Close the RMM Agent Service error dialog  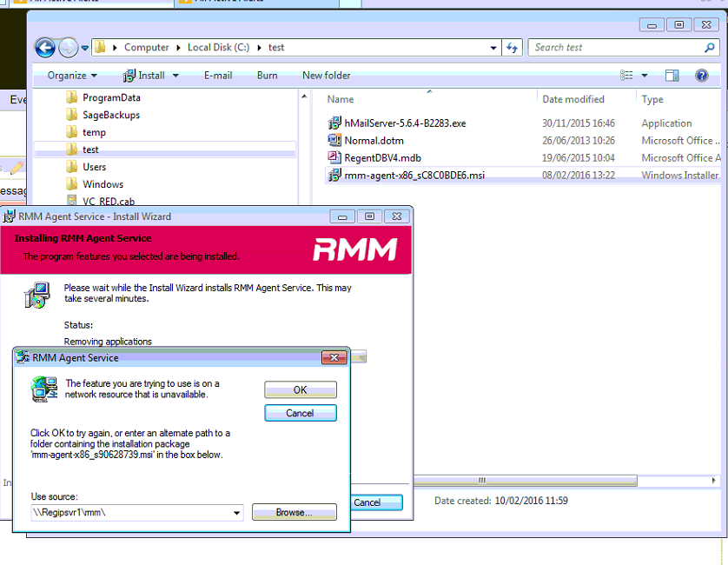(x=334, y=357)
